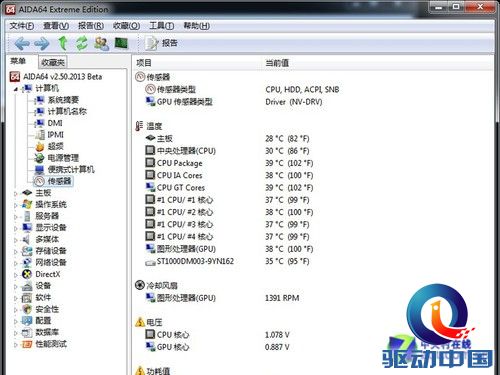This screenshot has height=375, width=500.
Task: Open the 文件(F) menu
Action: click(22, 26)
